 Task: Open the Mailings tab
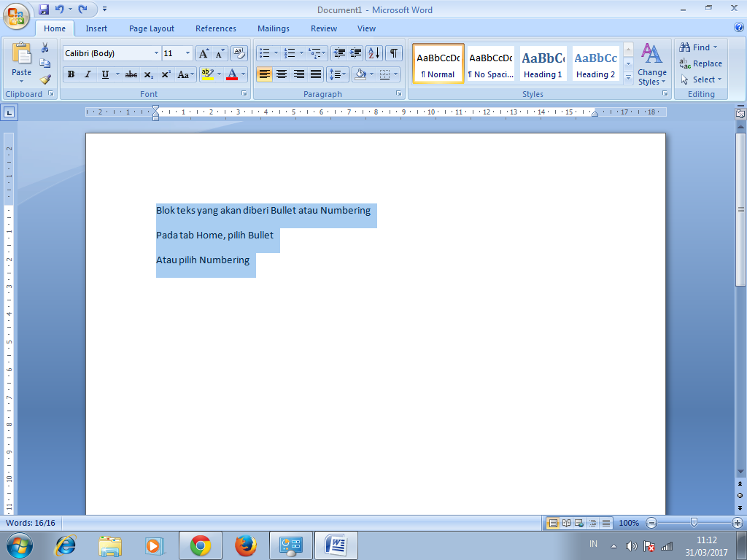point(273,28)
